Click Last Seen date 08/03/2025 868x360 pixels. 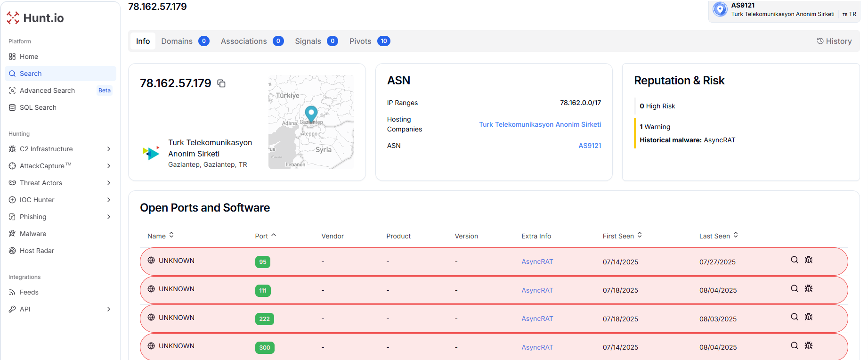(718, 319)
